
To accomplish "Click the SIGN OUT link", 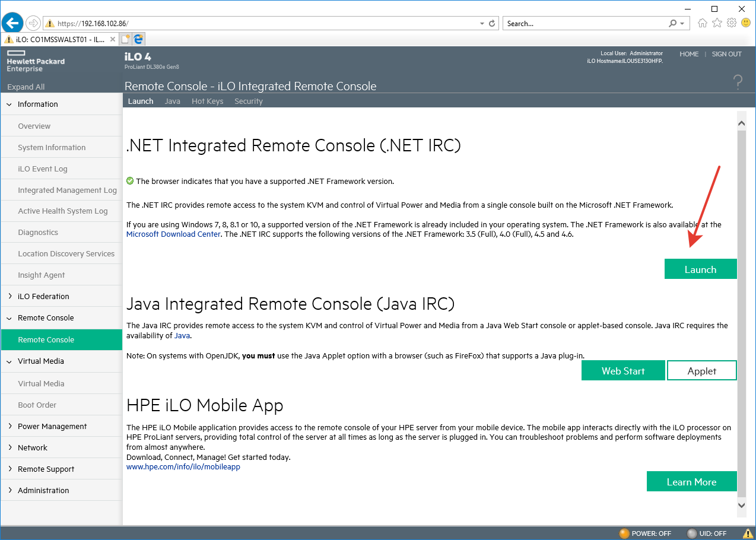I will coord(727,54).
